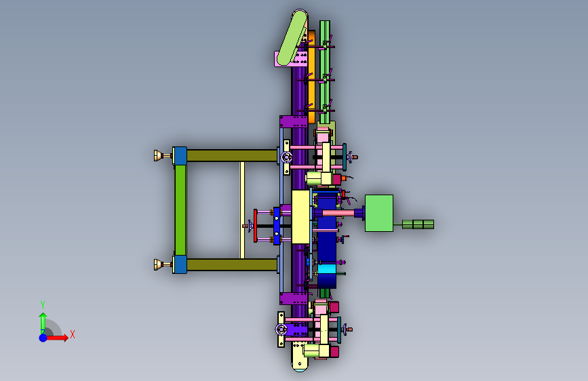Select the lower olive horizontal frame beam
Viewport: 588px width, 381px height.
tap(232, 265)
